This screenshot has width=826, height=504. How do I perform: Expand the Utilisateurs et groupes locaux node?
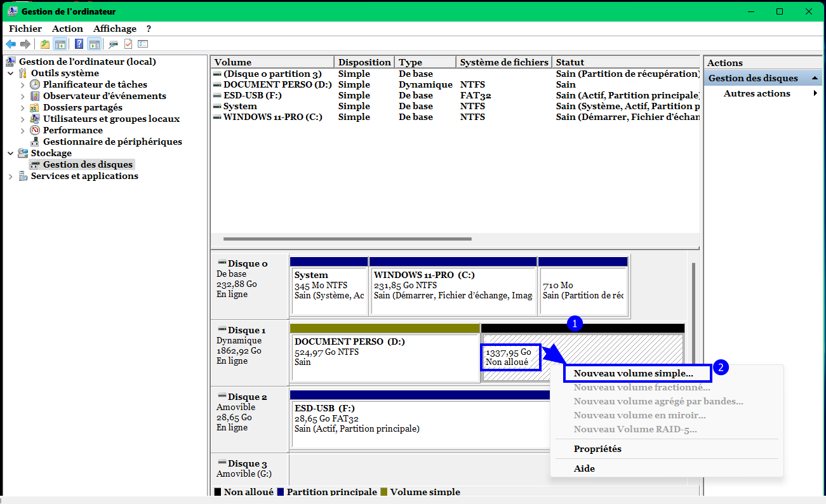coord(23,119)
